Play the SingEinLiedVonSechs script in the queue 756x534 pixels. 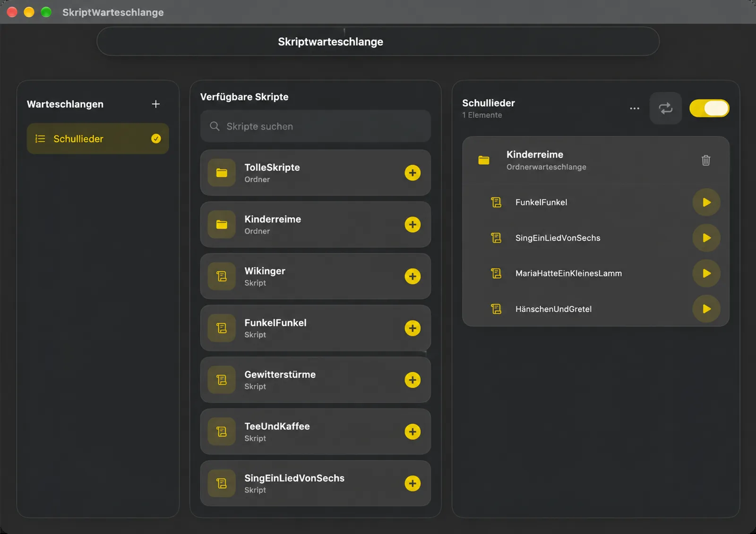tap(706, 238)
